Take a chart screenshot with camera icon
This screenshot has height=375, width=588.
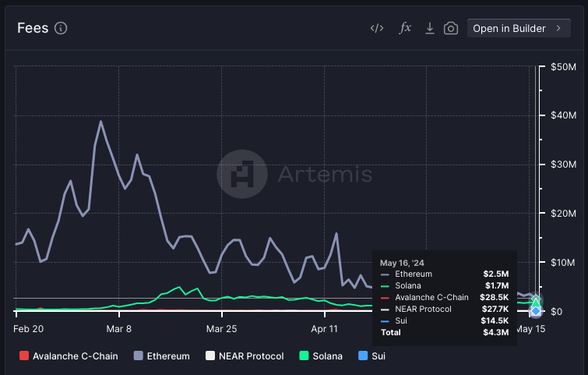pyautogui.click(x=451, y=28)
